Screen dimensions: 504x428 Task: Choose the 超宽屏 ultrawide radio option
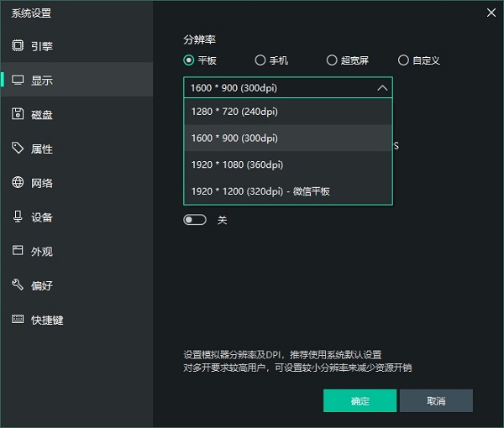(x=332, y=60)
